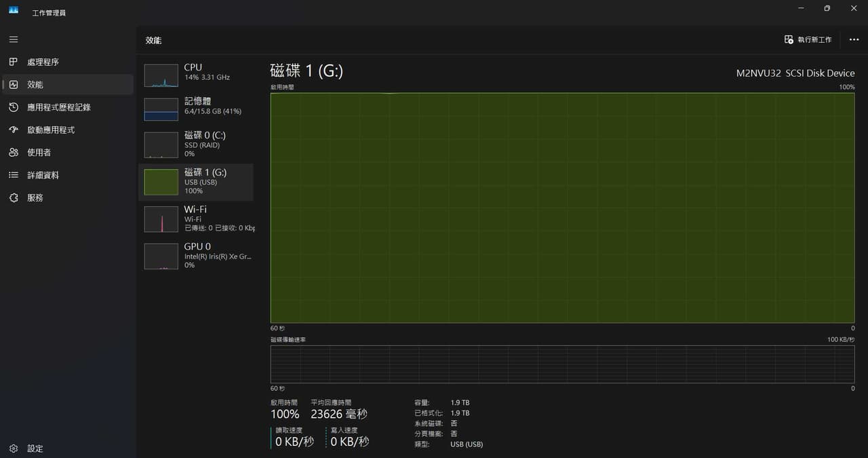Toggle the hamburger navigation menu
The image size is (868, 458).
14,39
